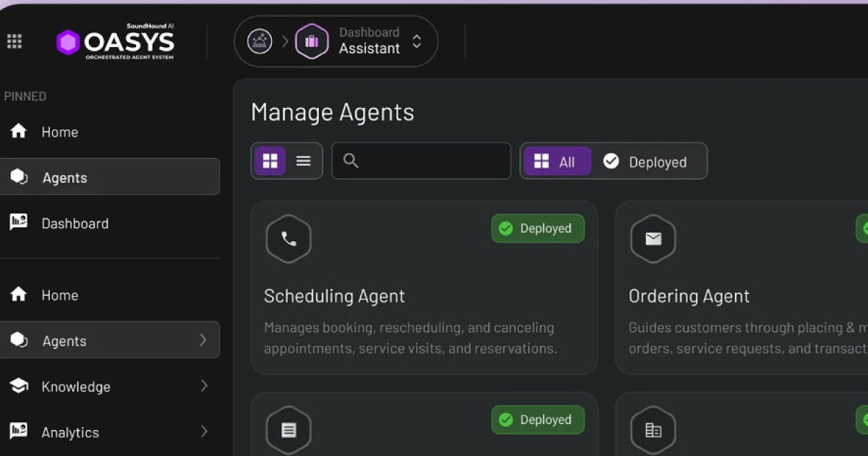
Task: Click the checkmark icon in Deployed filter
Action: coord(611,161)
